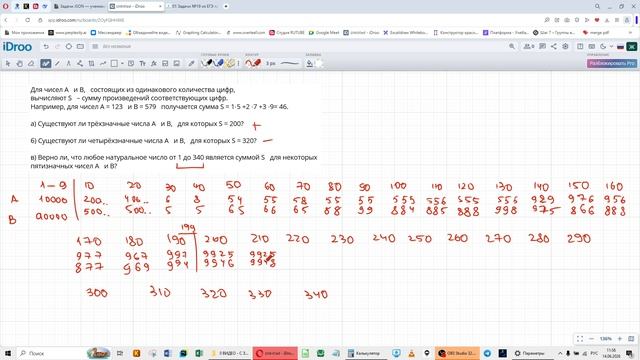The width and height of the screenshot is (640, 360).
Task: Select the active freehand pen tool
Action: (x=45, y=63)
